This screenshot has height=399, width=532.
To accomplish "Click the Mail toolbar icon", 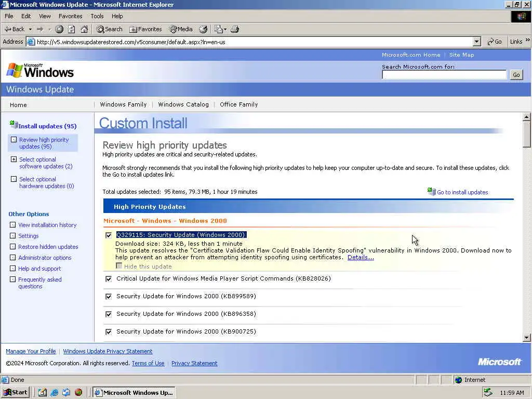I will 218,29.
